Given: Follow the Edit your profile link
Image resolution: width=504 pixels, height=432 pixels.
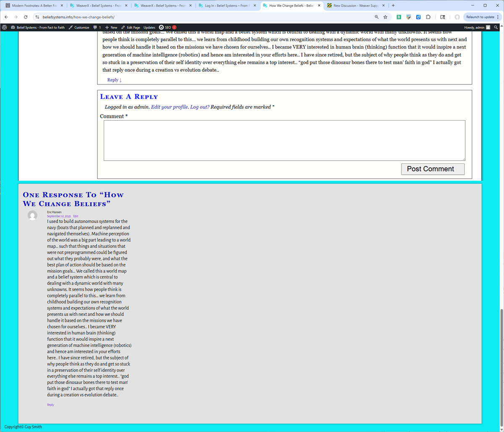Looking at the screenshot, I should [170, 107].
